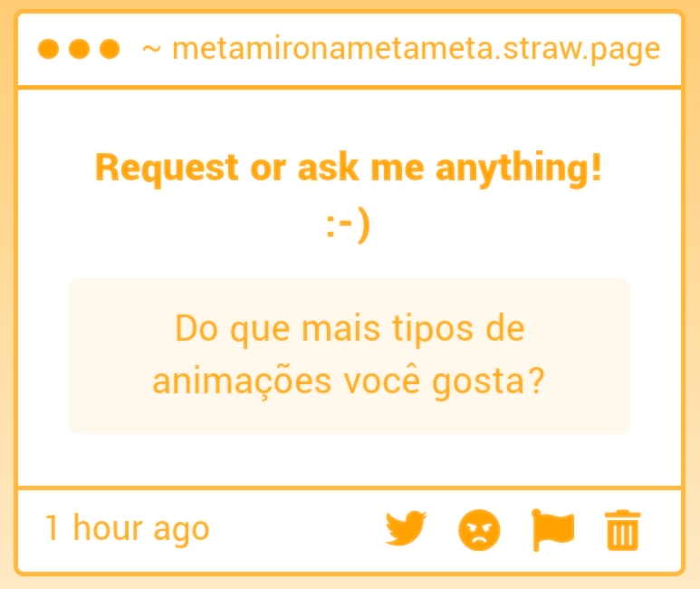Click the first orange window dot
Screen dimensions: 700x589
[51, 49]
